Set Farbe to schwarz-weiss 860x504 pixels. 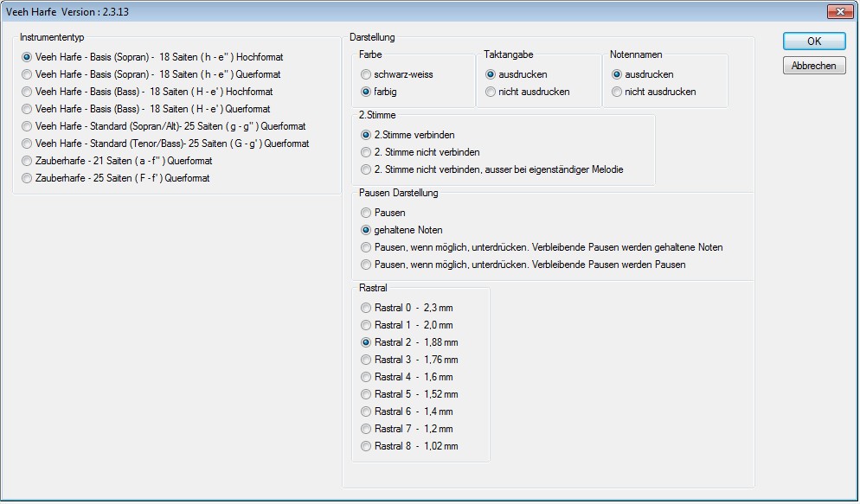(x=367, y=75)
